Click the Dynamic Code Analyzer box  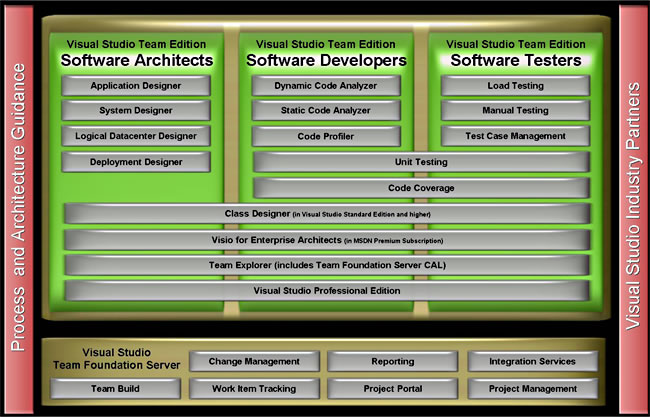click(x=326, y=86)
